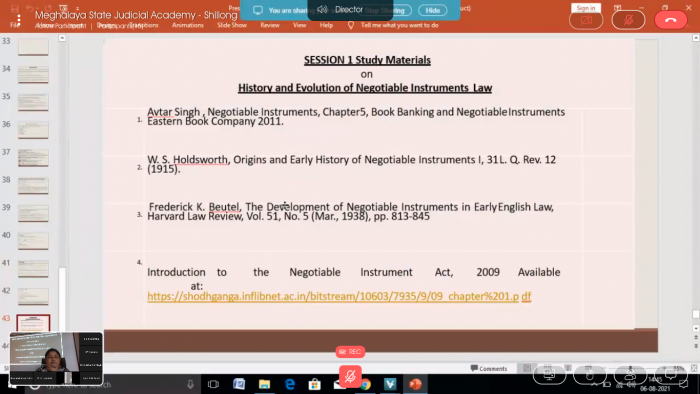The width and height of the screenshot is (700, 394).
Task: Open Microsoft Edge from the taskbar
Action: [x=290, y=384]
